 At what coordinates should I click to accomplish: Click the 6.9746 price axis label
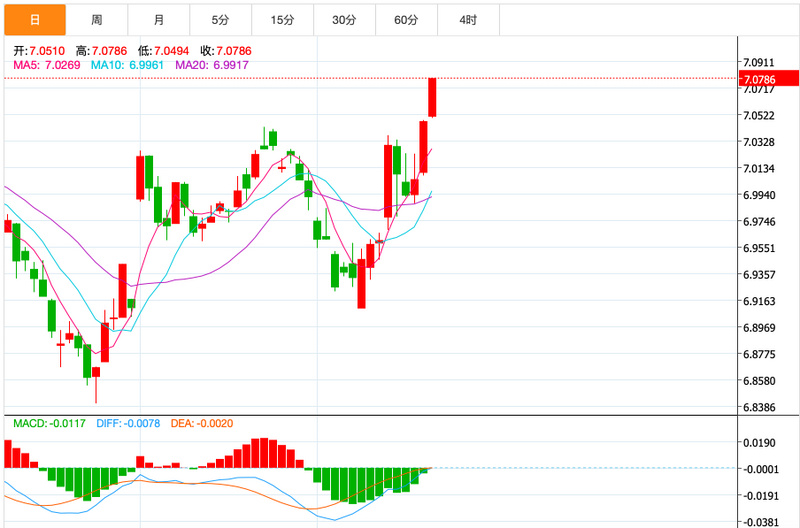(759, 221)
